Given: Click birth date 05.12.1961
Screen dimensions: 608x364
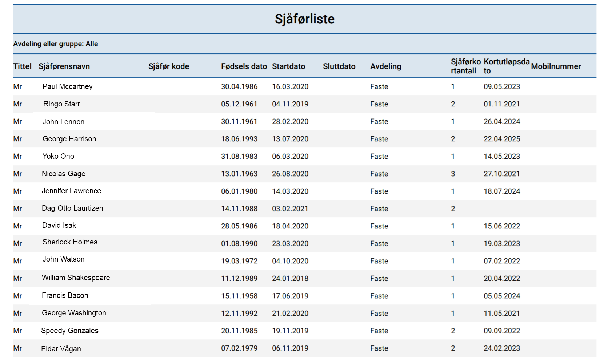Looking at the screenshot, I should pyautogui.click(x=239, y=104).
